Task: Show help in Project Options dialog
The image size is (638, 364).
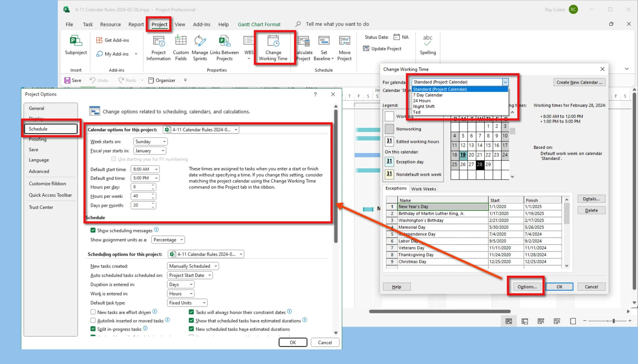Action: pyautogui.click(x=315, y=94)
